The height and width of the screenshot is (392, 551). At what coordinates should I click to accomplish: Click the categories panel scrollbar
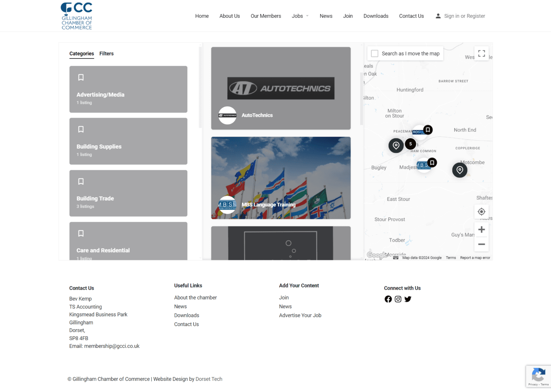tap(200, 87)
